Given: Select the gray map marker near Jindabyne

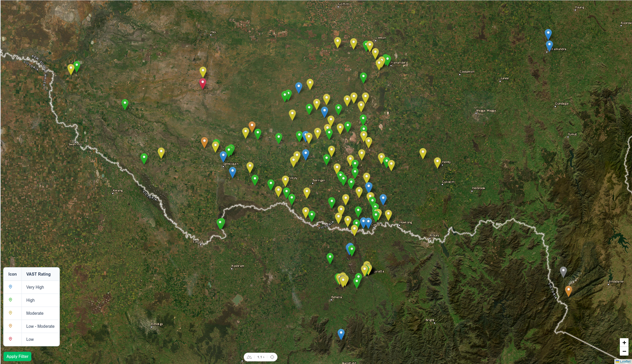Looking at the screenshot, I should 563,272.
